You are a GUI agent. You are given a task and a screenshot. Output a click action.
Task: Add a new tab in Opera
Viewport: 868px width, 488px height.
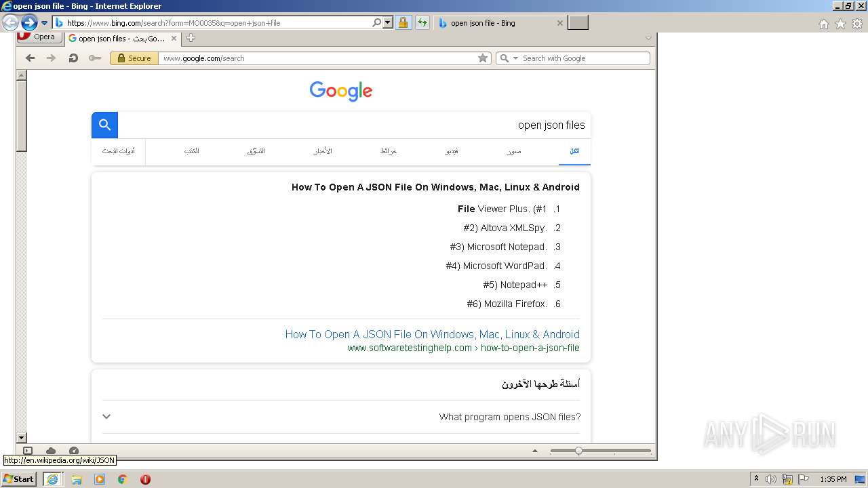[x=191, y=38]
